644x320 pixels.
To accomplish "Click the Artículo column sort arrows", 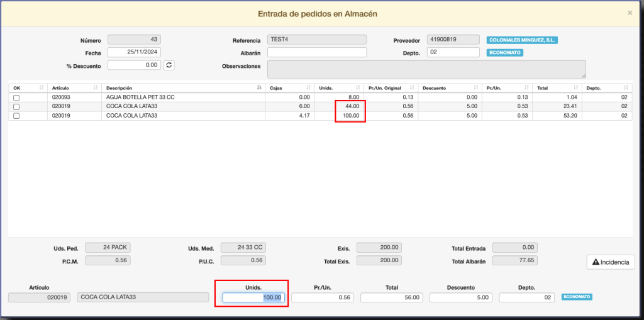I will click(96, 88).
